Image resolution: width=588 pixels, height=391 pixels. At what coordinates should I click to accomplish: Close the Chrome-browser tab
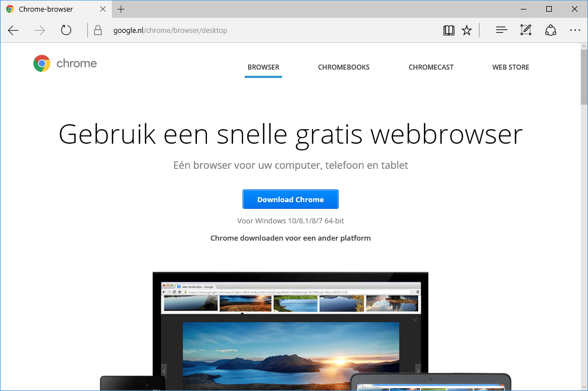coord(103,9)
